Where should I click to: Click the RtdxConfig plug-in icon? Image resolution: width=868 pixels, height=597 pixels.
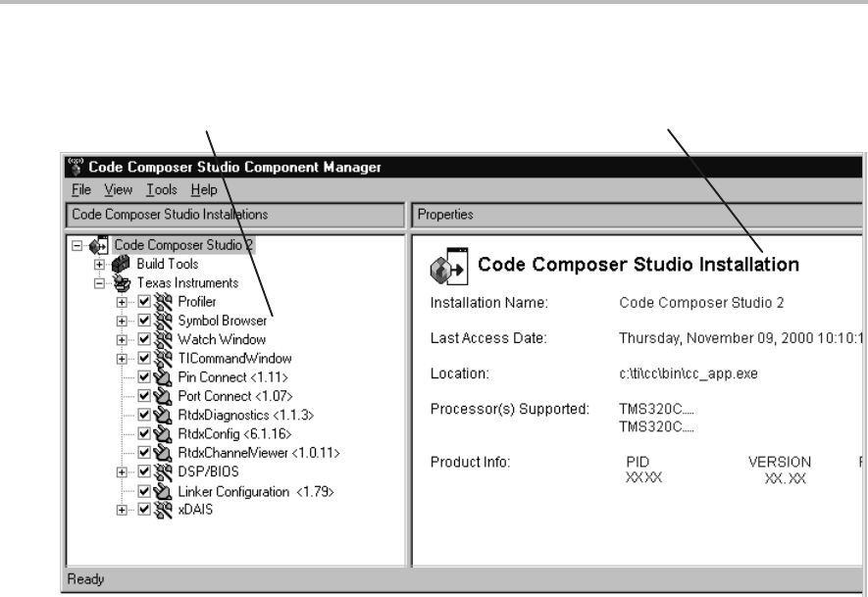coord(163,433)
